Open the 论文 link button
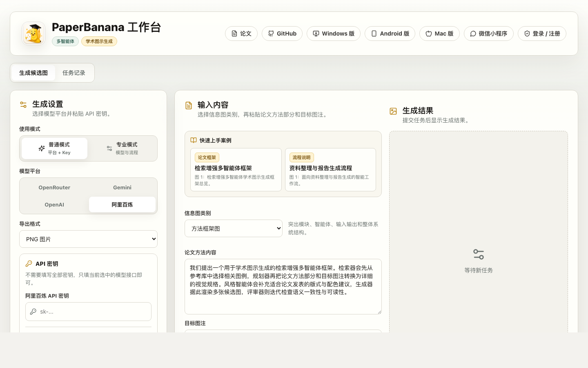The image size is (588, 368). (x=241, y=34)
